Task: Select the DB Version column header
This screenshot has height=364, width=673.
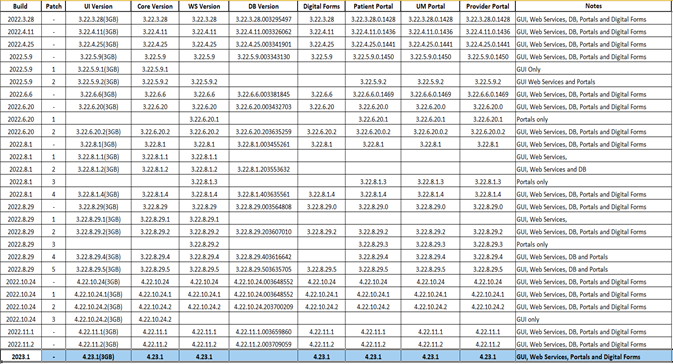Action: (263, 6)
